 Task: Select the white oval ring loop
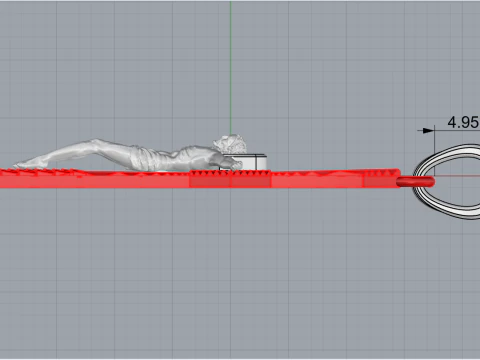pos(446,182)
